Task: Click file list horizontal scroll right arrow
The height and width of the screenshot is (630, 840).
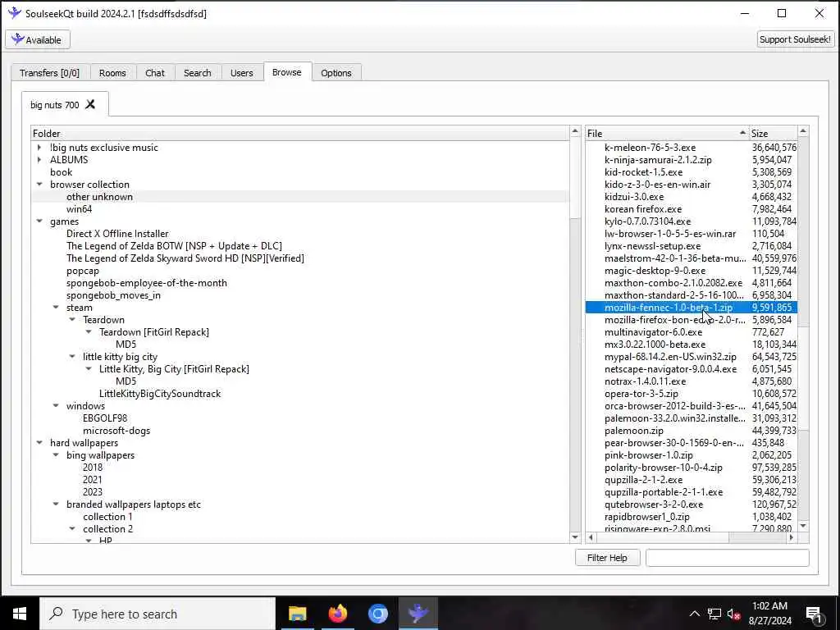Action: pyautogui.click(x=792, y=537)
